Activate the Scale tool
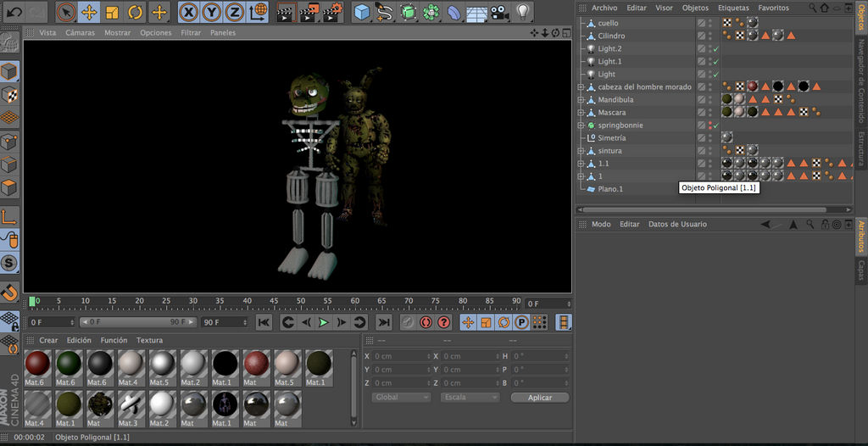Image resolution: width=868 pixels, height=446 pixels. pos(113,12)
